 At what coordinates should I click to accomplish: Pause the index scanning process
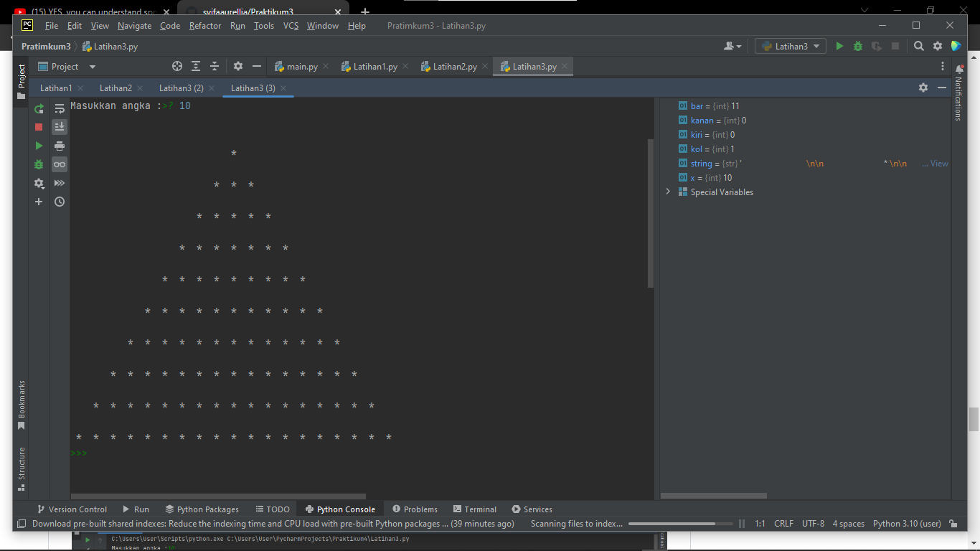[742, 524]
